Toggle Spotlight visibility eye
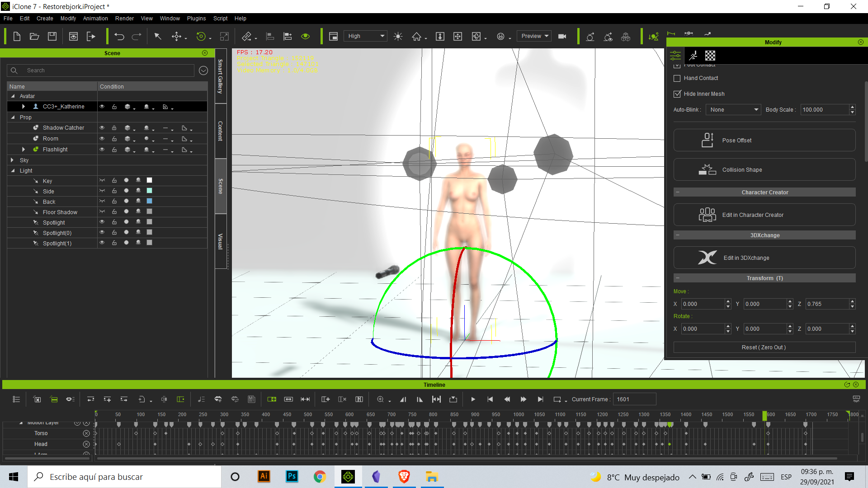 (102, 222)
